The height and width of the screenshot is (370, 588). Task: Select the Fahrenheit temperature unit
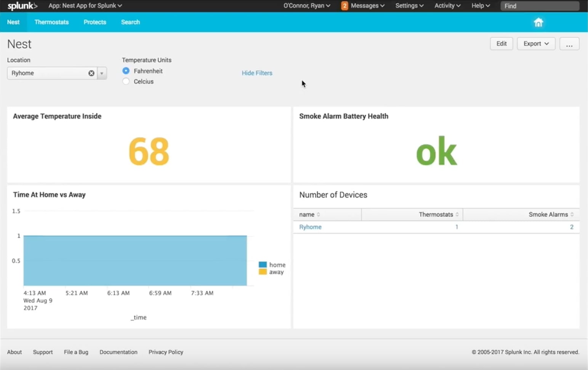126,71
